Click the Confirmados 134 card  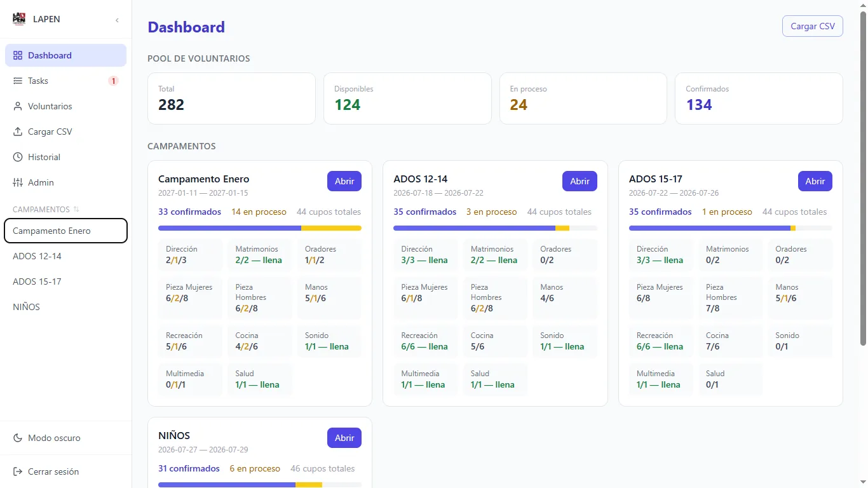pos(759,98)
